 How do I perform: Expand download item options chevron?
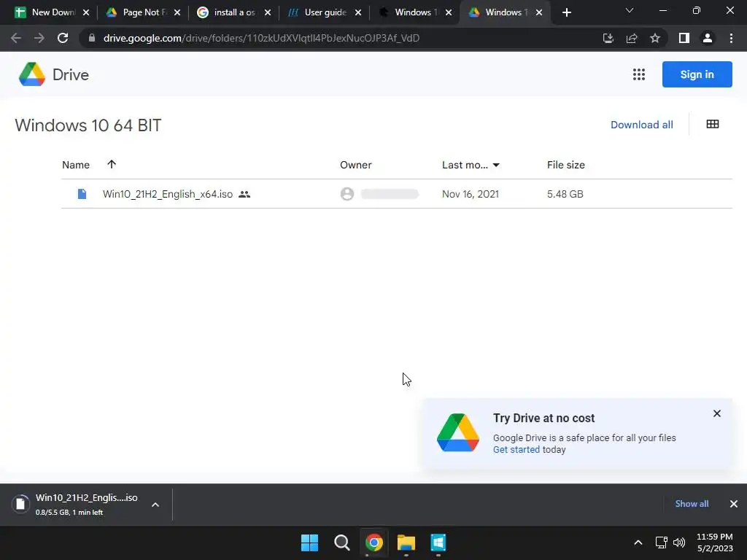click(x=155, y=505)
